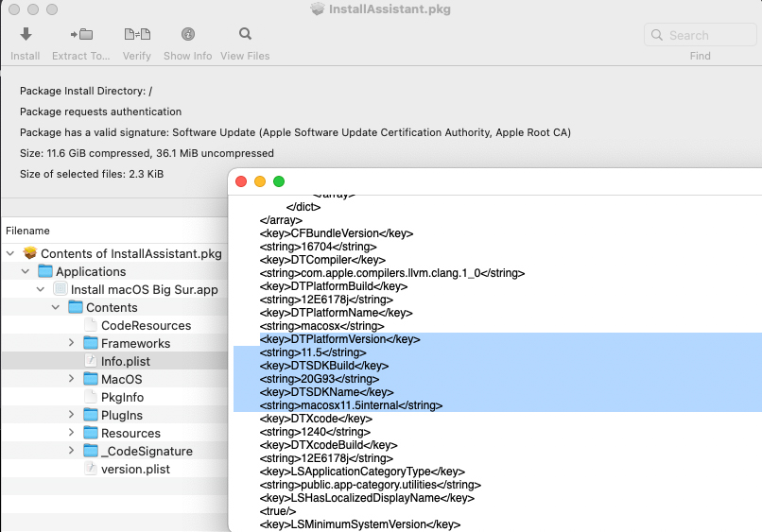Click the DTCompiler key line
The image size is (762, 532).
(x=322, y=260)
